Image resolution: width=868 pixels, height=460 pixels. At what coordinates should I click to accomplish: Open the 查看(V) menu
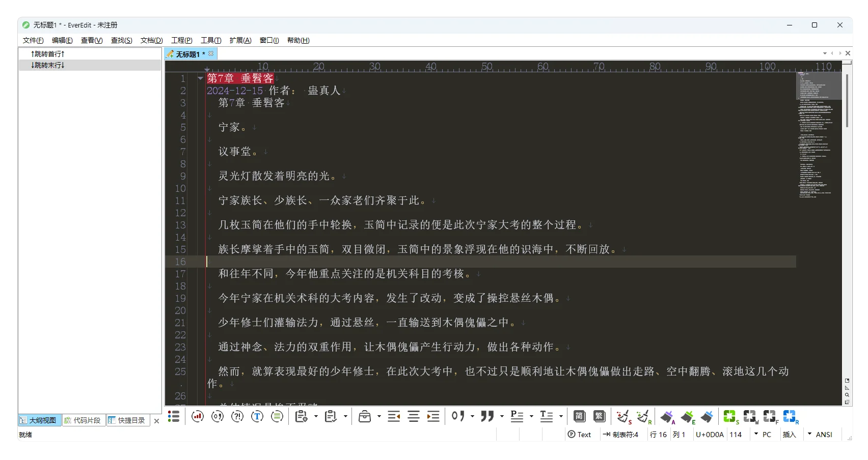tap(92, 40)
